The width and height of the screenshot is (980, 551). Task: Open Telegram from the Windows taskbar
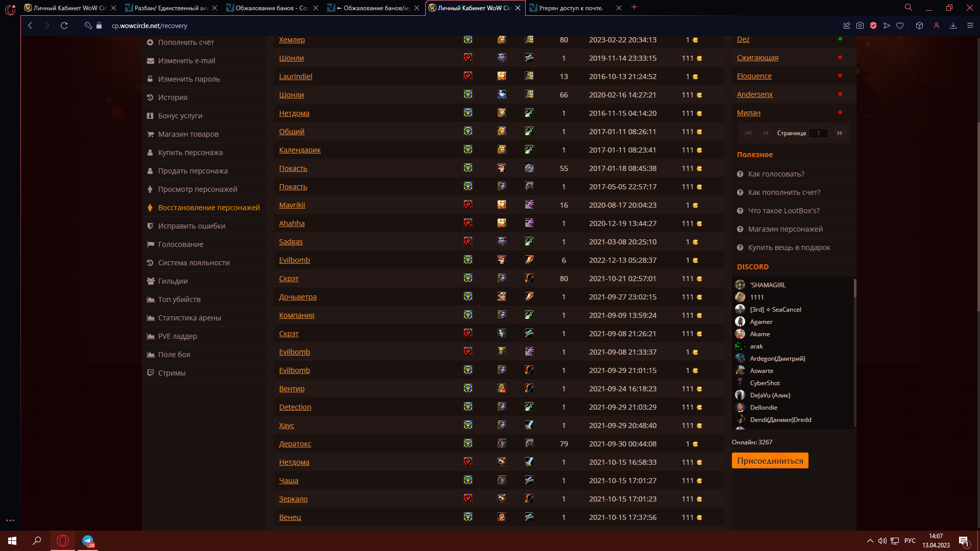[88, 541]
